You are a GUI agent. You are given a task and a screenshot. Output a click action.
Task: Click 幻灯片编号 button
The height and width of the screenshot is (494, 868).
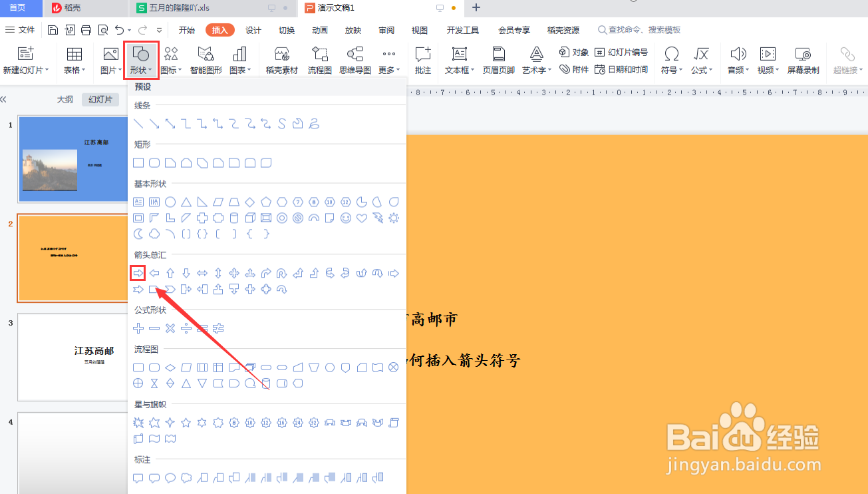[621, 52]
